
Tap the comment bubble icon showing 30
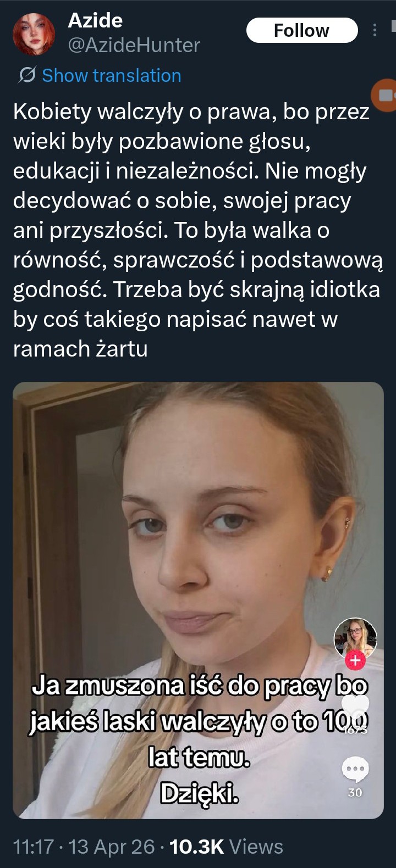coord(355,770)
